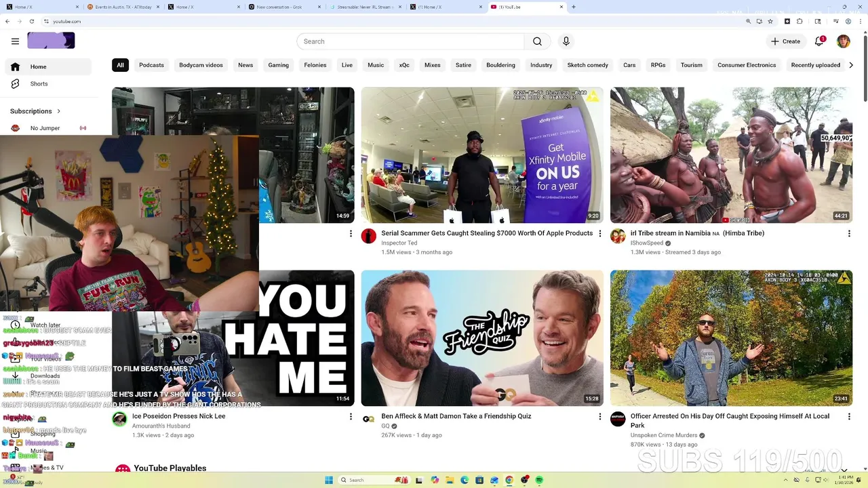Open options menu for Ice Poseidon video

click(x=351, y=417)
